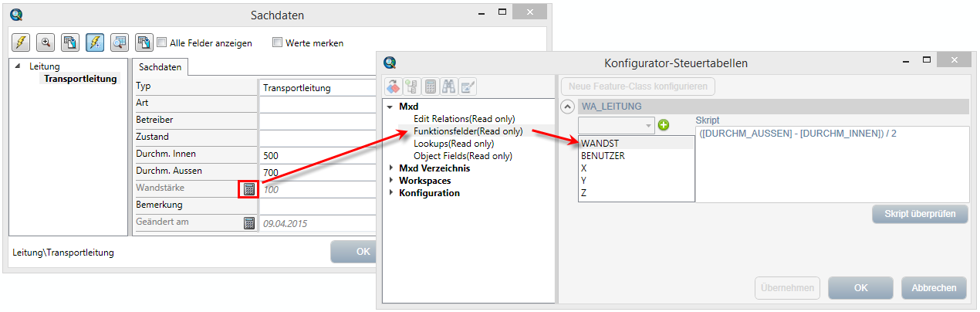Click the calculator icon beside Geändert am
Image resolution: width=980 pixels, height=312 pixels.
[x=248, y=223]
